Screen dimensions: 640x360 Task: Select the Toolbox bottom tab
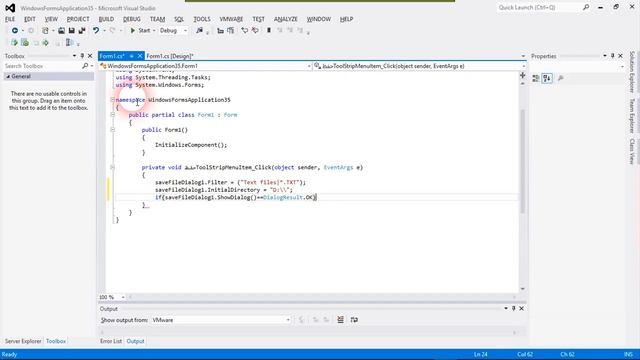[56, 341]
